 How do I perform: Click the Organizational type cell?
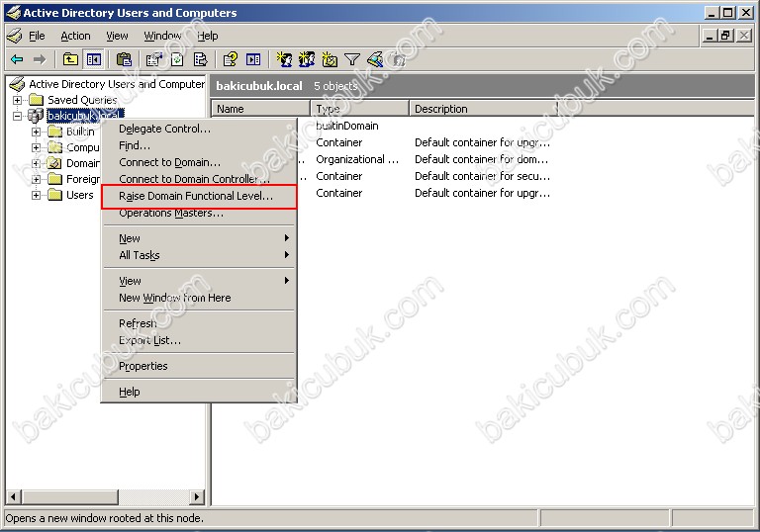pyautogui.click(x=357, y=159)
